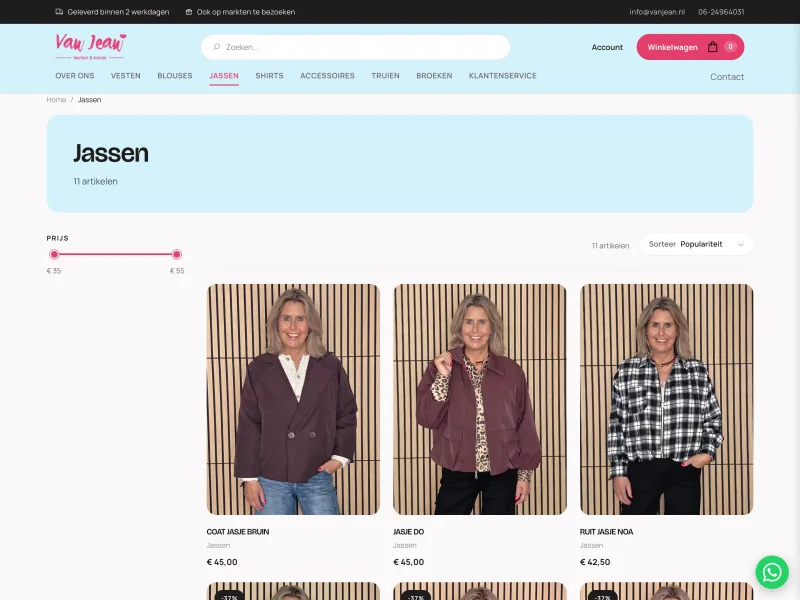The height and width of the screenshot is (600, 800).
Task: Go to the Vesten category
Action: pos(126,76)
